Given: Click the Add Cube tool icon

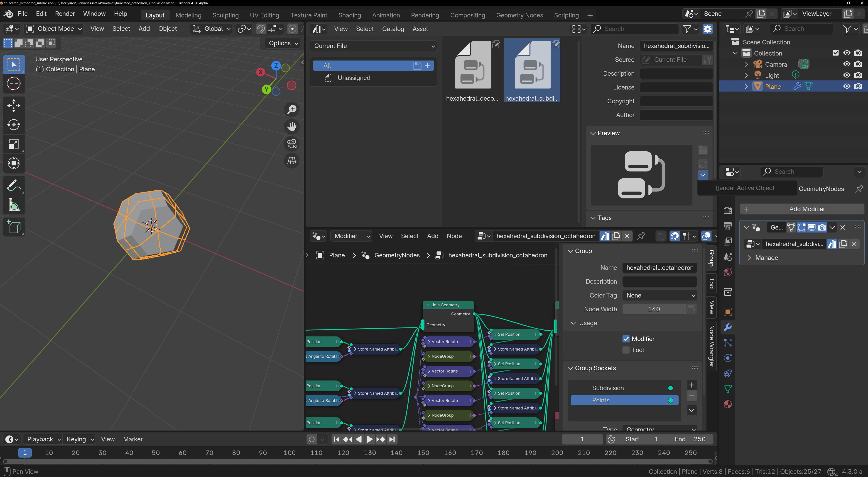Looking at the screenshot, I should point(14,227).
